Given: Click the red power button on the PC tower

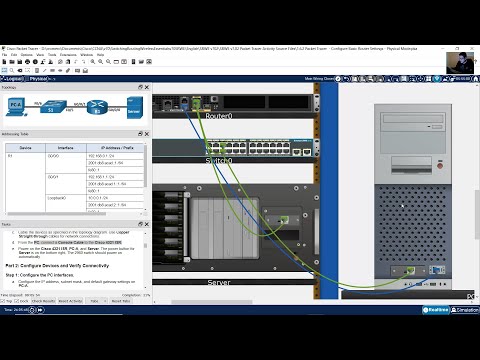Looking at the screenshot, I should point(440,165).
